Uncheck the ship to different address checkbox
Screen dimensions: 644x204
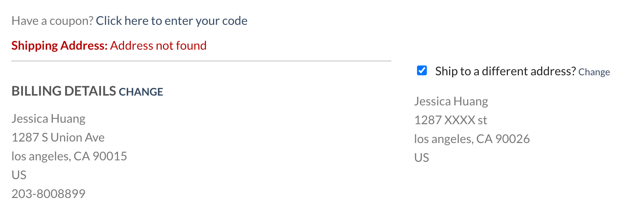pos(422,70)
